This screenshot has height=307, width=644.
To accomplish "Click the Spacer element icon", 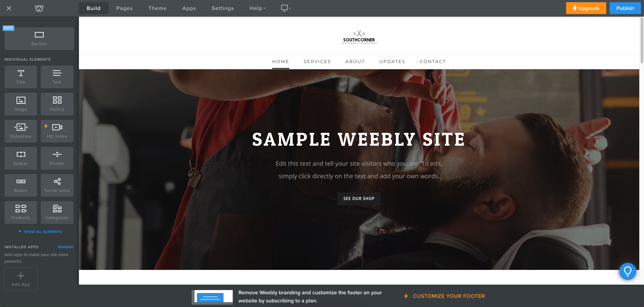I will [21, 154].
